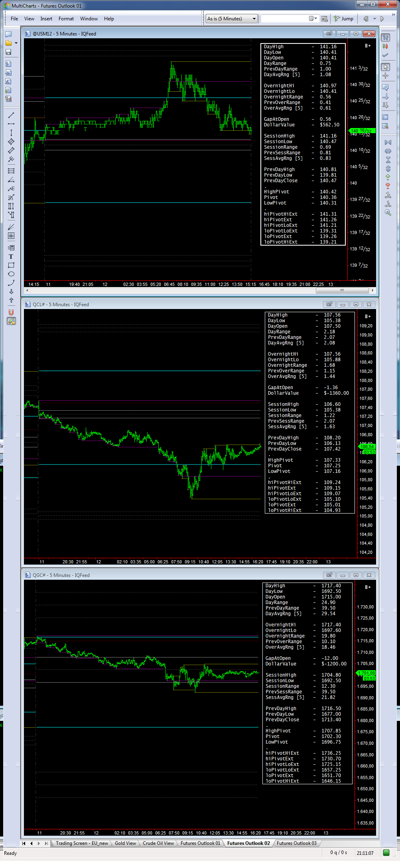Switch to Trading Screen - EU_new tab

tap(82, 843)
